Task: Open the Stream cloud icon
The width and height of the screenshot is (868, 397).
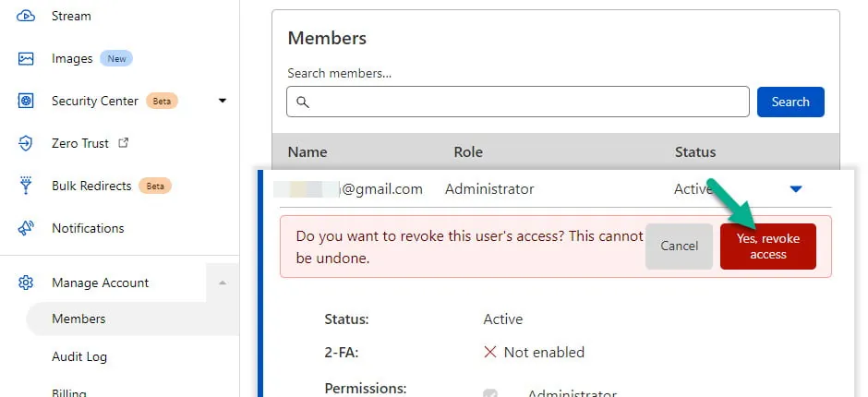Action: 26,16
